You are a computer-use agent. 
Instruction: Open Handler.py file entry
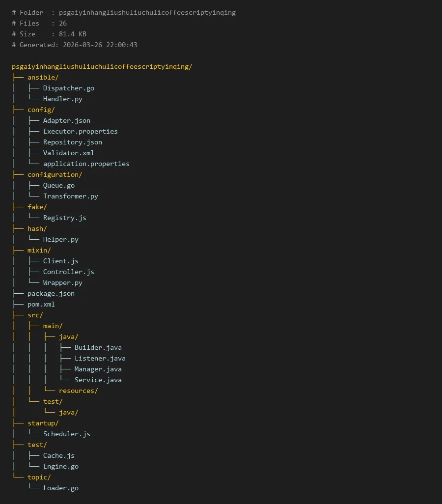point(62,99)
